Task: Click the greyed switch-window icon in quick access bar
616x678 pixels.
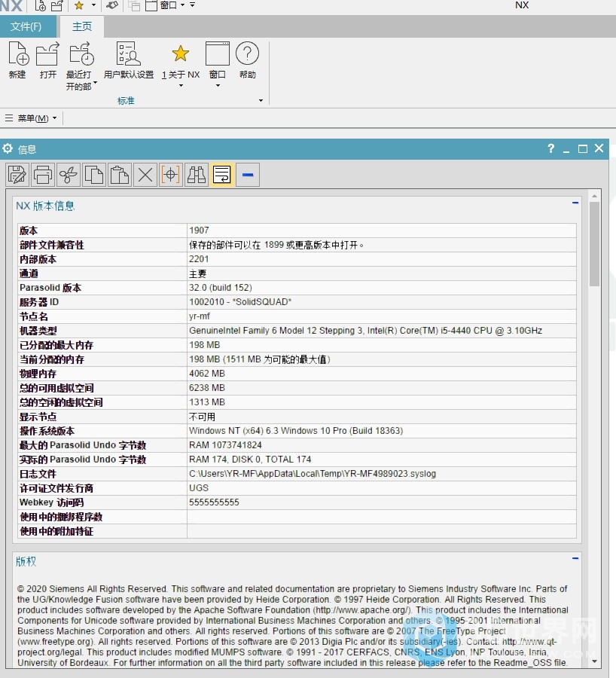Action: coord(134,5)
